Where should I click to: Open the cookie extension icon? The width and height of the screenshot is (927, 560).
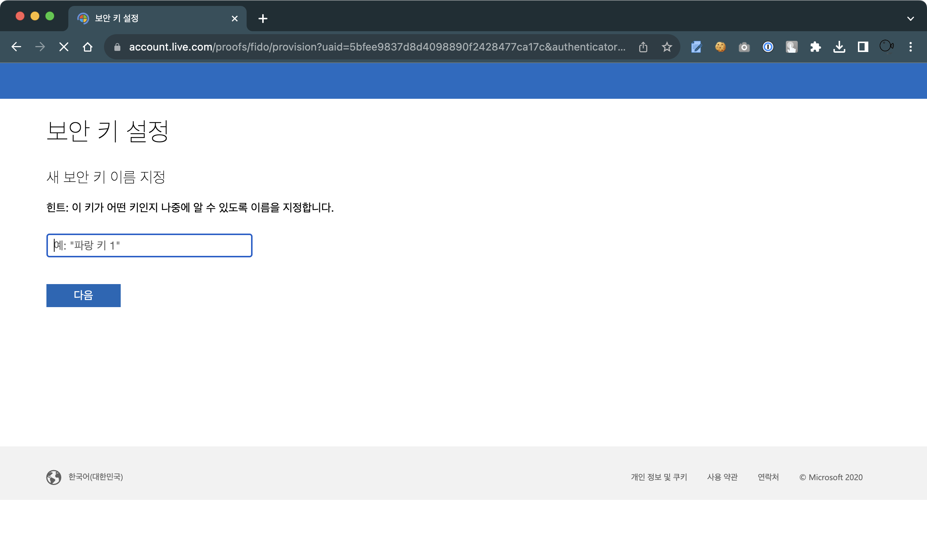pyautogui.click(x=720, y=47)
